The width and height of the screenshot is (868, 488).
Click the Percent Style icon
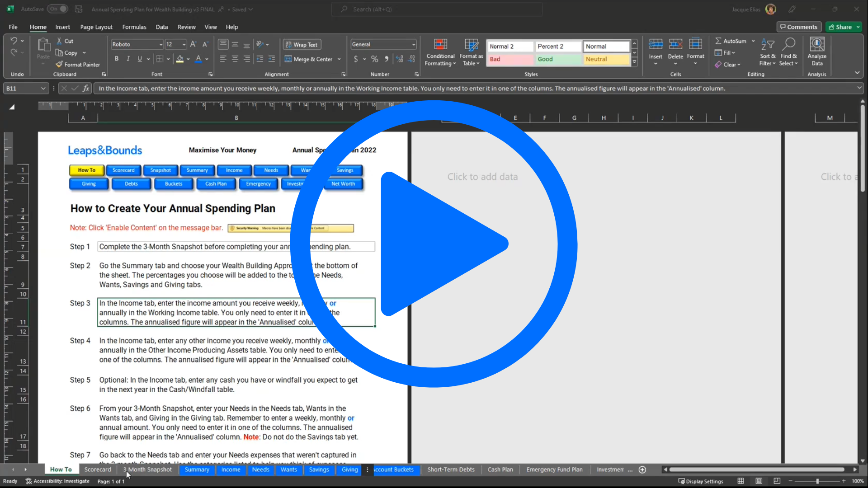374,59
